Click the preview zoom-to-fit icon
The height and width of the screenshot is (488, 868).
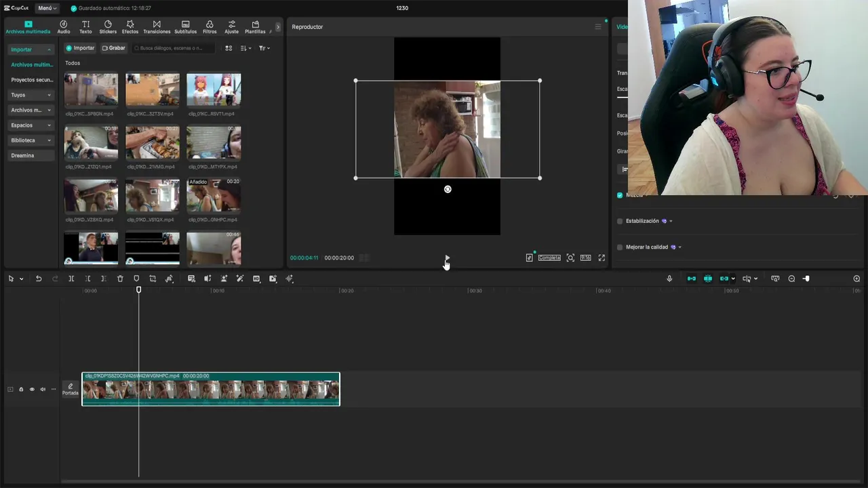(x=570, y=258)
